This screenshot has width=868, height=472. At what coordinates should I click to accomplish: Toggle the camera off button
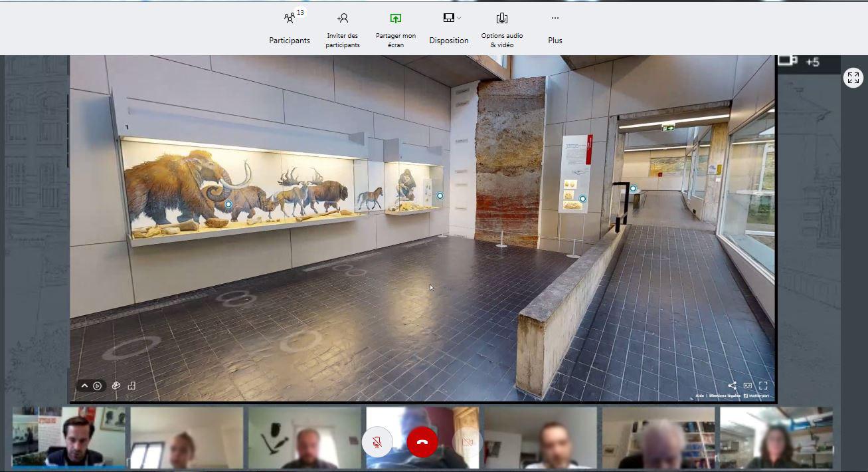click(467, 442)
